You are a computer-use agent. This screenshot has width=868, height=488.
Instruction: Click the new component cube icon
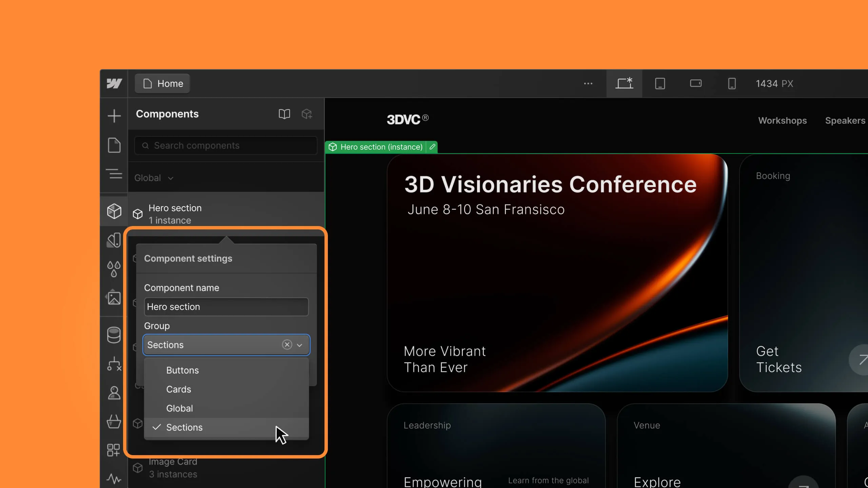point(307,114)
